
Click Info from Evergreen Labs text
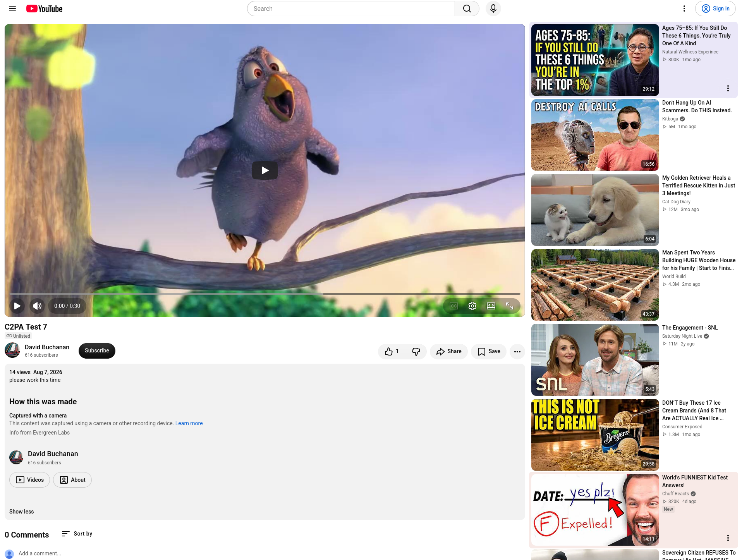[40, 433]
